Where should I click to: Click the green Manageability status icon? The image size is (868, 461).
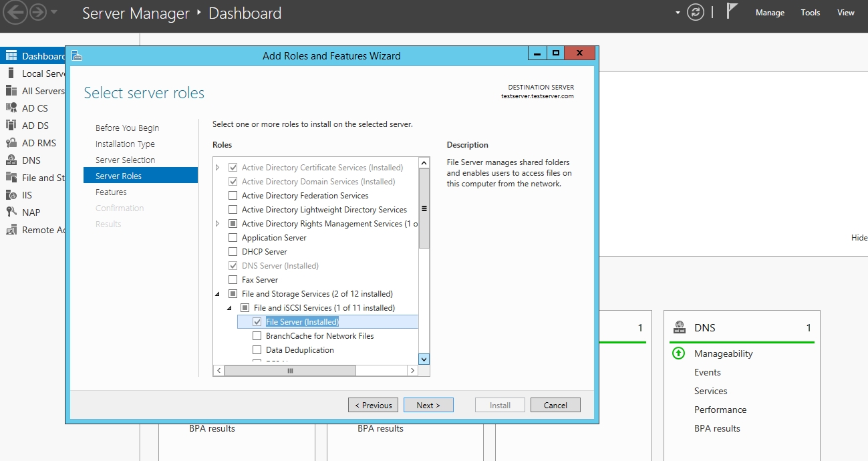[x=678, y=353]
